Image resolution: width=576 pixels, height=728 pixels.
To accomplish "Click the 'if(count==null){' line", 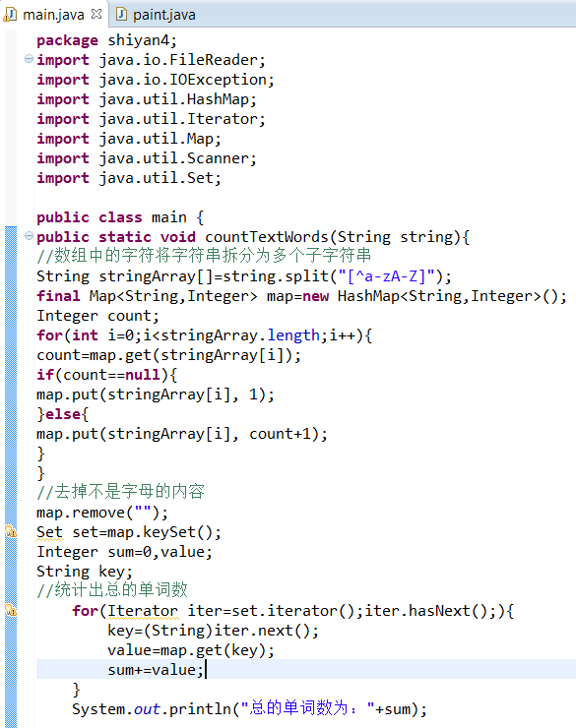I will (x=107, y=375).
